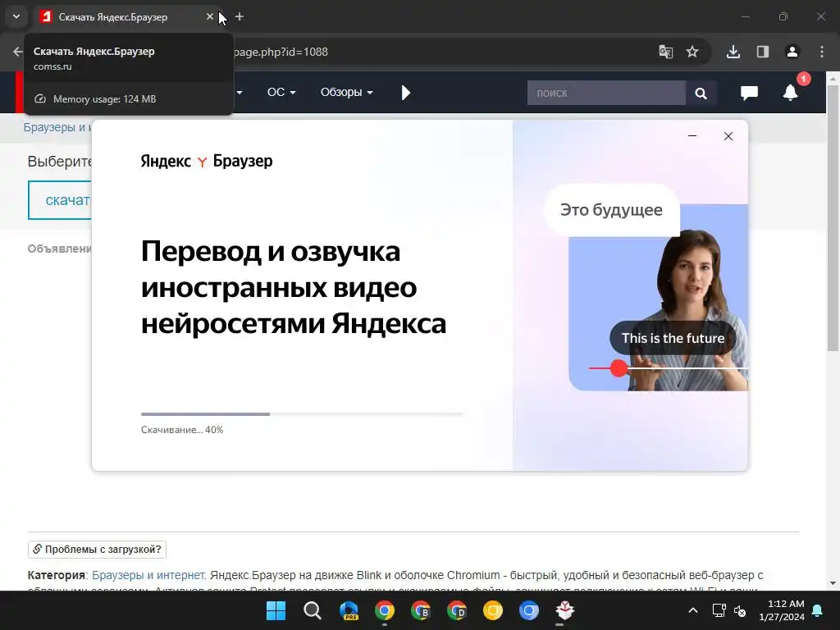Open the Chrome three-dot menu

click(x=822, y=52)
